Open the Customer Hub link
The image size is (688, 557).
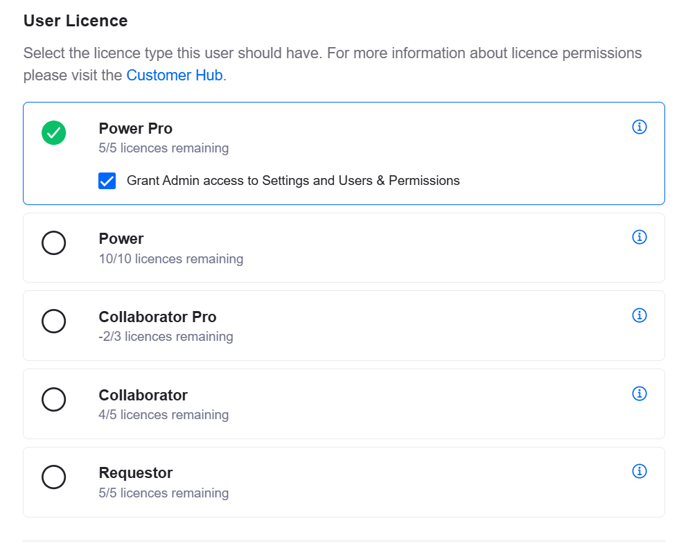(x=174, y=75)
